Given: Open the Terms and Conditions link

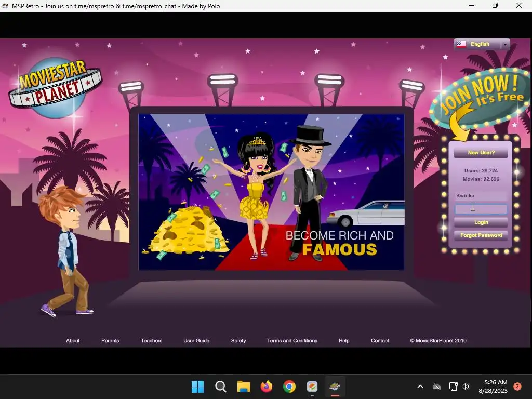Looking at the screenshot, I should click(292, 341).
